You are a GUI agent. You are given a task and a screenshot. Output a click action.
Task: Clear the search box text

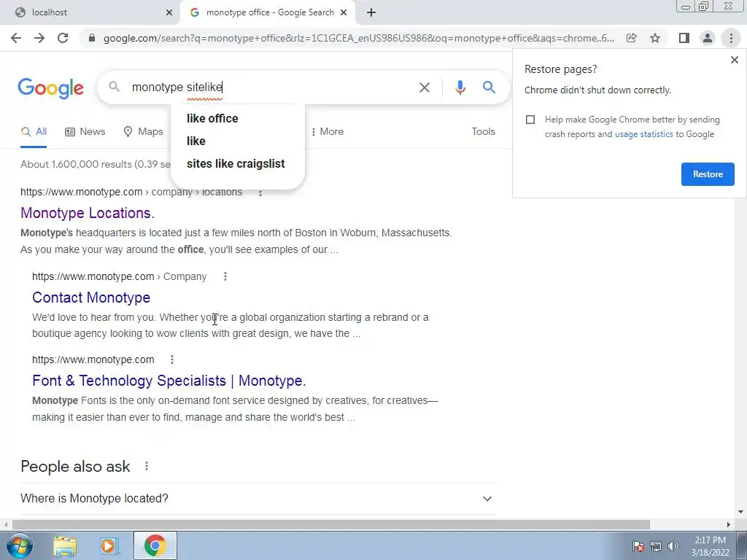click(424, 87)
